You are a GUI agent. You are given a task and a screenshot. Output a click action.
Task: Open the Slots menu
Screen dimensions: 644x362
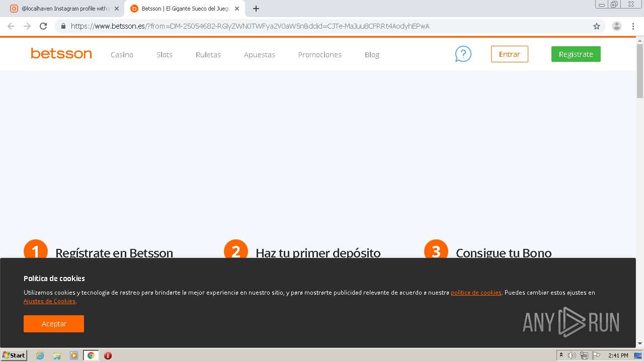[165, 54]
